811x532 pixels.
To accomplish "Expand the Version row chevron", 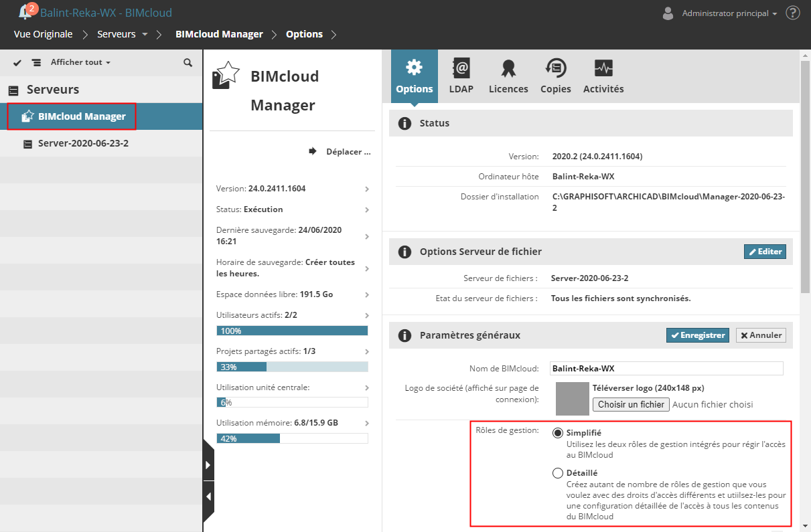I will tap(367, 189).
